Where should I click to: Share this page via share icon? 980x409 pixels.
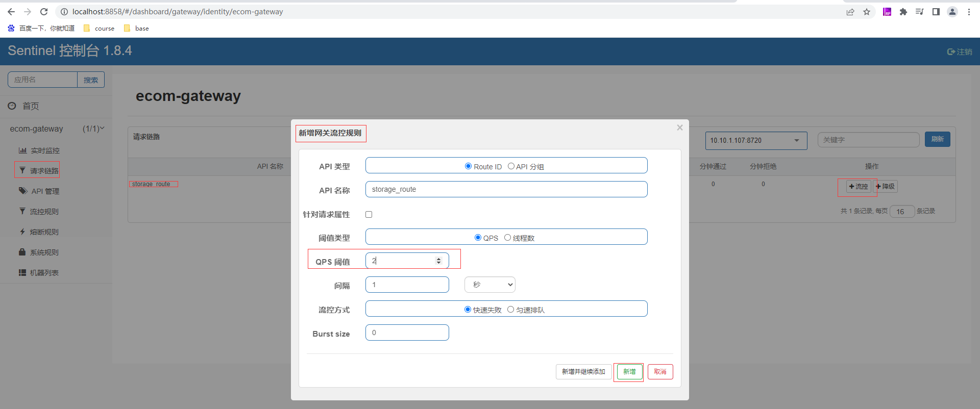click(x=850, y=12)
